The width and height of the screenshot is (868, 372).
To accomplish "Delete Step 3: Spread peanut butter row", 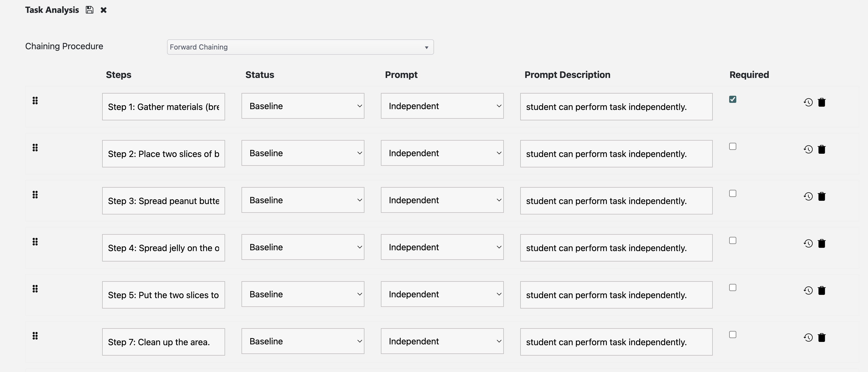I will point(821,197).
